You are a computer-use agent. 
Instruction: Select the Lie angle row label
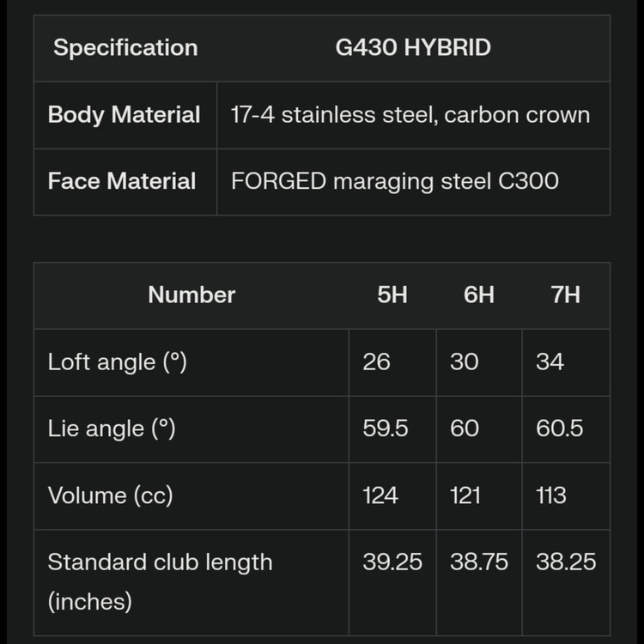[x=112, y=428]
